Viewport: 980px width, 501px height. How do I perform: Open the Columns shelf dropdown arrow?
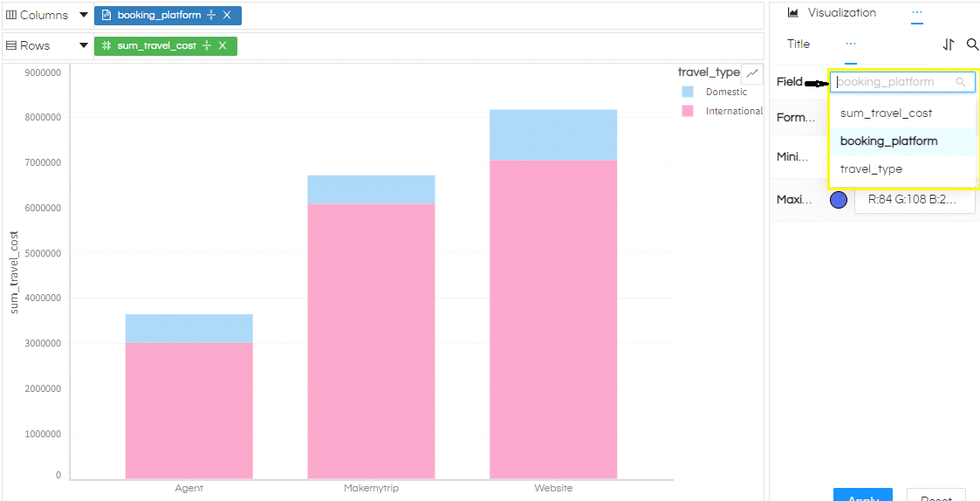(84, 15)
